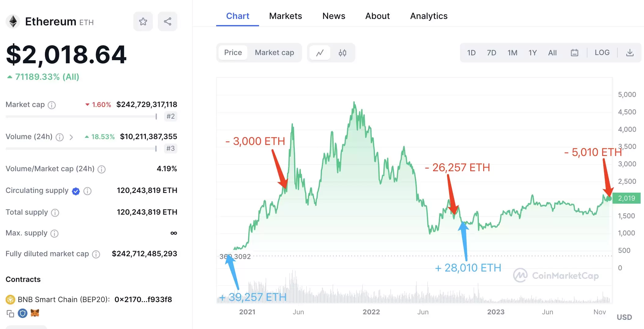Open the Analytics tab
The width and height of the screenshot is (644, 329).
coord(429,16)
